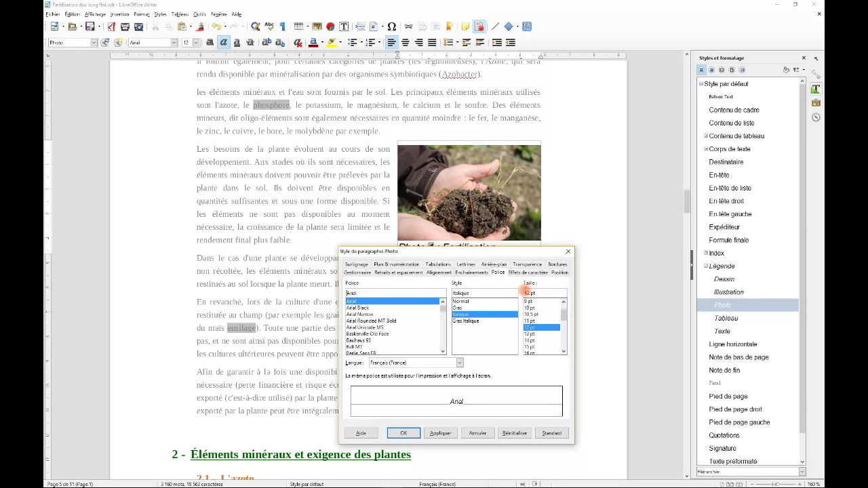Select Character Styles icon in sidebar
The image size is (868, 488).
[711, 70]
